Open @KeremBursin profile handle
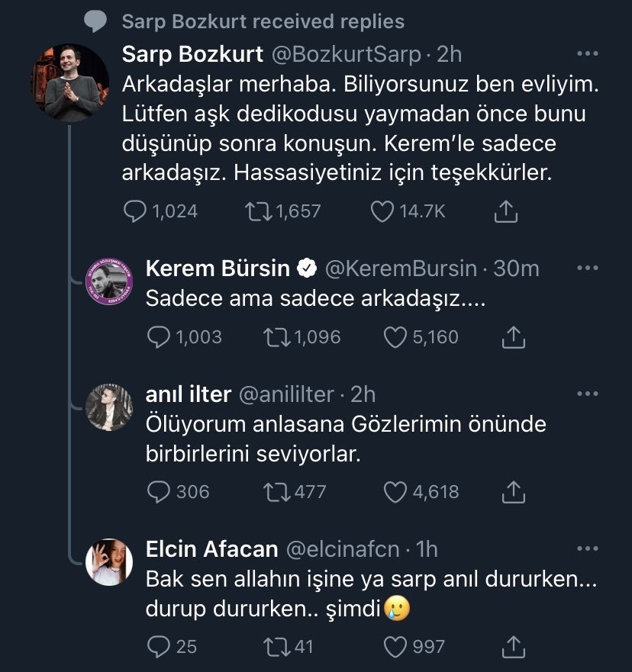 (x=401, y=268)
